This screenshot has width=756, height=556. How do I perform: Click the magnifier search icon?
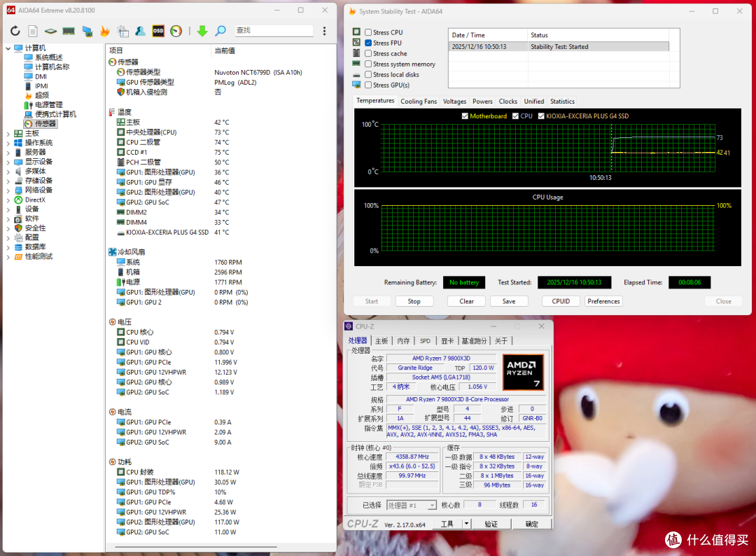click(x=220, y=31)
